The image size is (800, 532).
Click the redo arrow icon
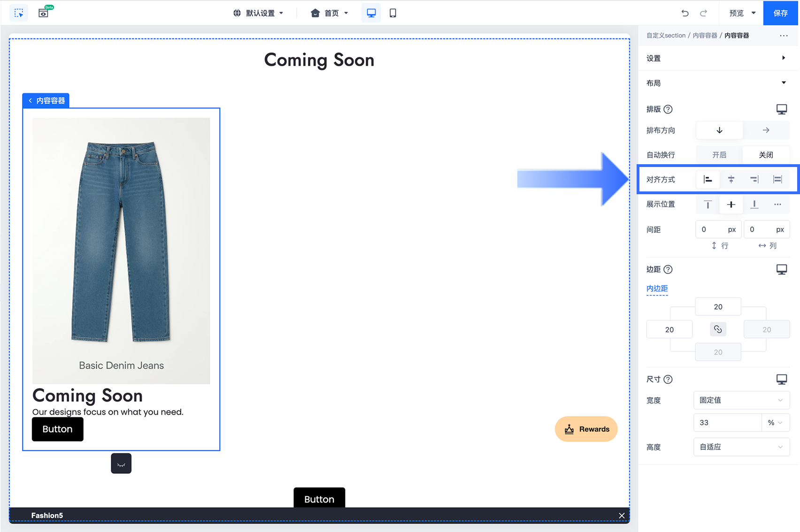click(703, 13)
